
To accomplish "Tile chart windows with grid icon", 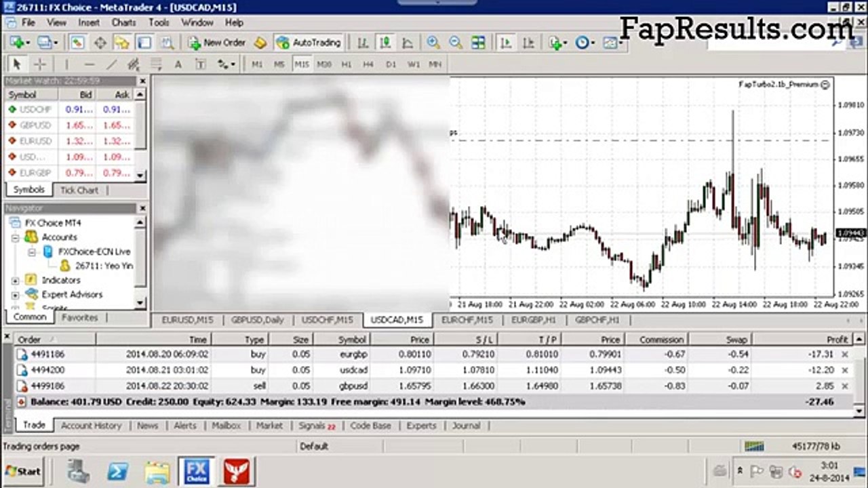I will click(x=479, y=43).
